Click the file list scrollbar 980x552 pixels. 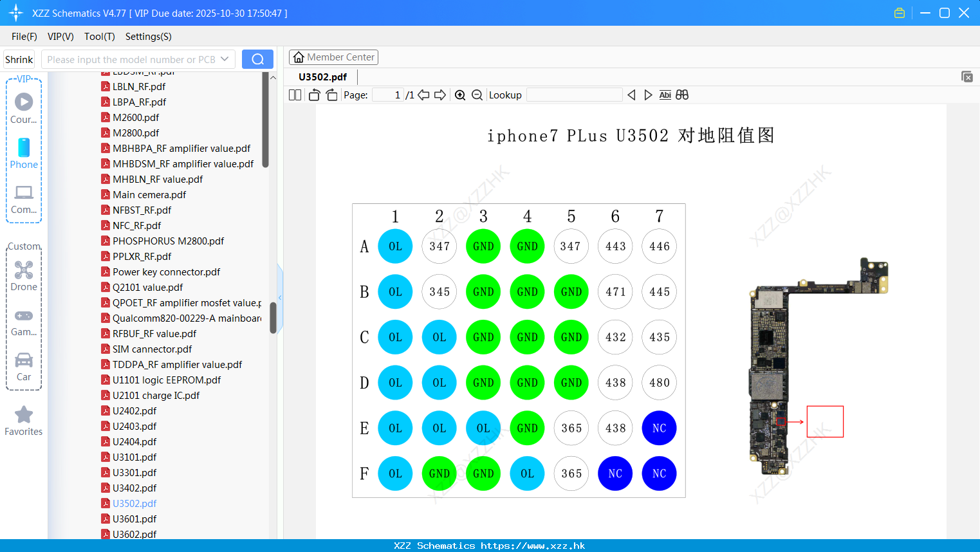tap(273, 317)
